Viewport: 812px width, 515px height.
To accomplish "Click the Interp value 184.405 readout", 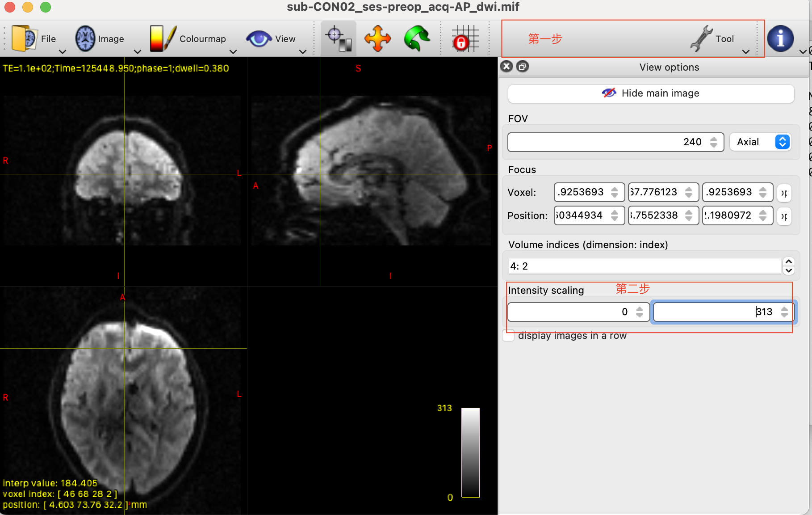I will (x=50, y=483).
